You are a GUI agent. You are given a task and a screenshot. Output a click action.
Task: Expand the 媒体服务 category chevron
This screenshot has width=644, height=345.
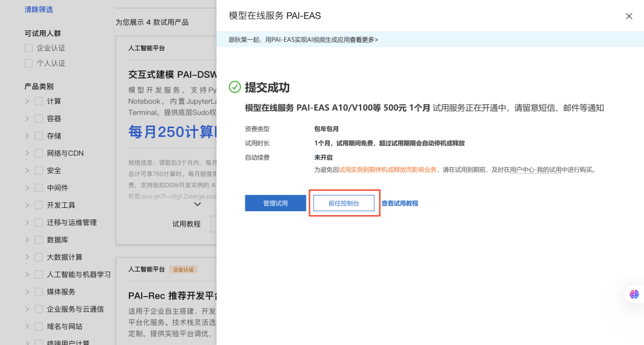click(27, 292)
